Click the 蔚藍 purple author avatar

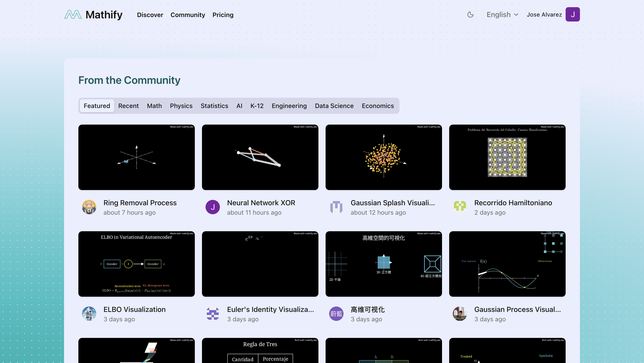click(x=336, y=314)
